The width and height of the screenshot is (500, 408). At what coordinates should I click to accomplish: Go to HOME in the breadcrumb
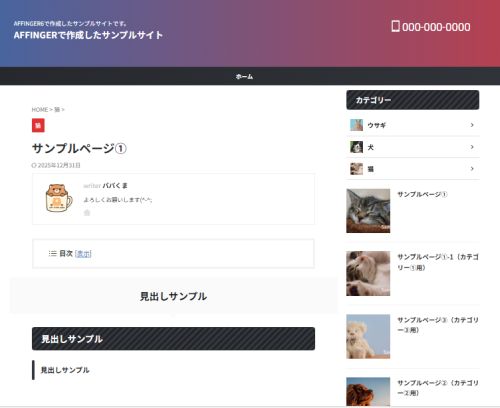40,110
